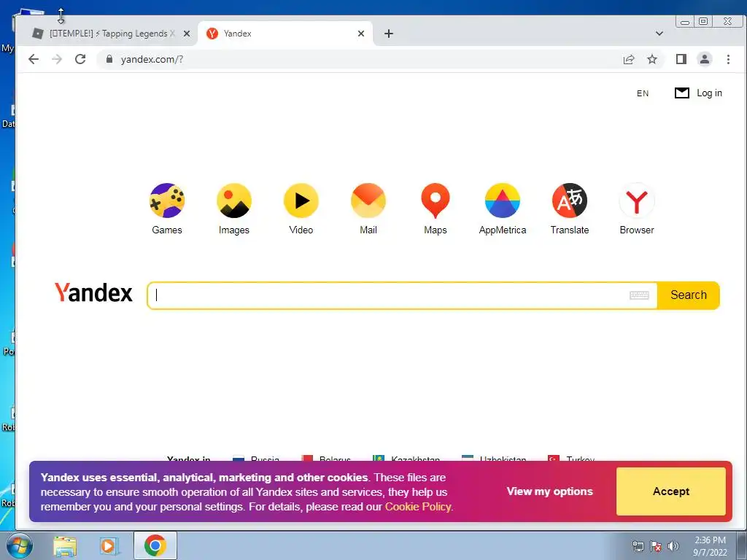The image size is (747, 560).
Task: Open Chrome three-dot menu
Action: coord(728,59)
